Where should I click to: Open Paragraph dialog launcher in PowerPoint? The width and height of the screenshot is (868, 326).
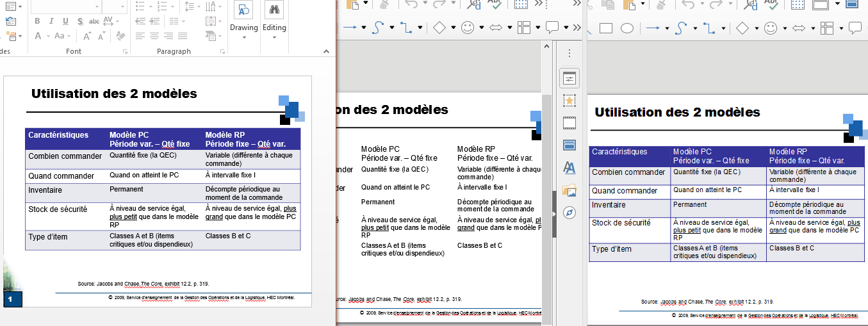(223, 51)
